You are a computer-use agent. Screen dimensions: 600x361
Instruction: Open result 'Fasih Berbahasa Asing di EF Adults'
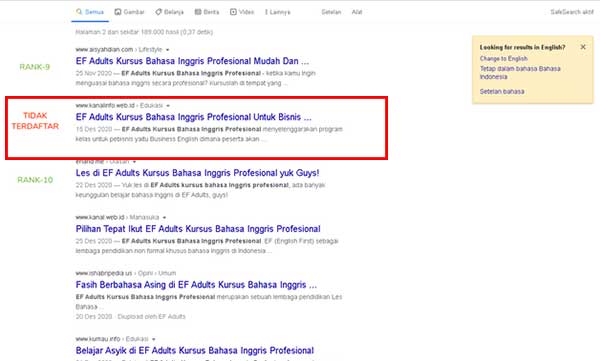click(196, 284)
